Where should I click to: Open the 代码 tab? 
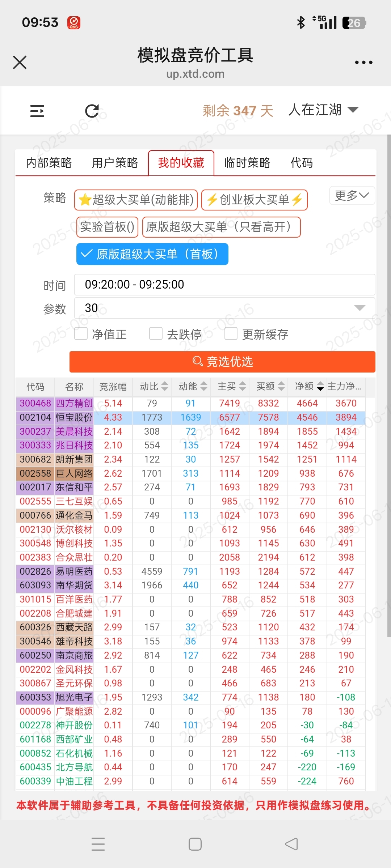point(302,163)
